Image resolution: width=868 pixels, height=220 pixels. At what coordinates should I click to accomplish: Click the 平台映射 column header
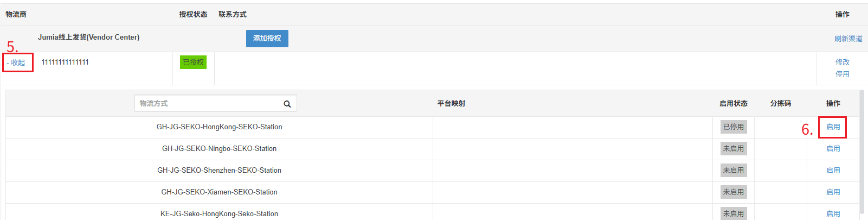click(x=451, y=103)
